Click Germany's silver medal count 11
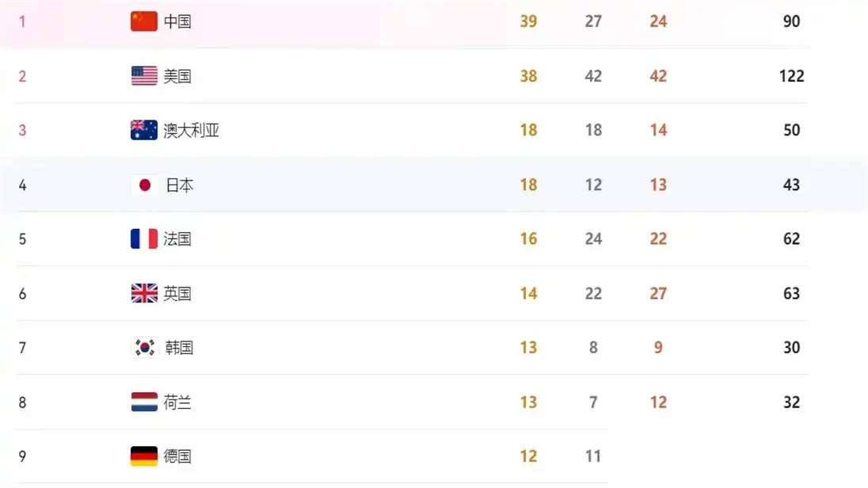The height and width of the screenshot is (488, 868). (593, 456)
